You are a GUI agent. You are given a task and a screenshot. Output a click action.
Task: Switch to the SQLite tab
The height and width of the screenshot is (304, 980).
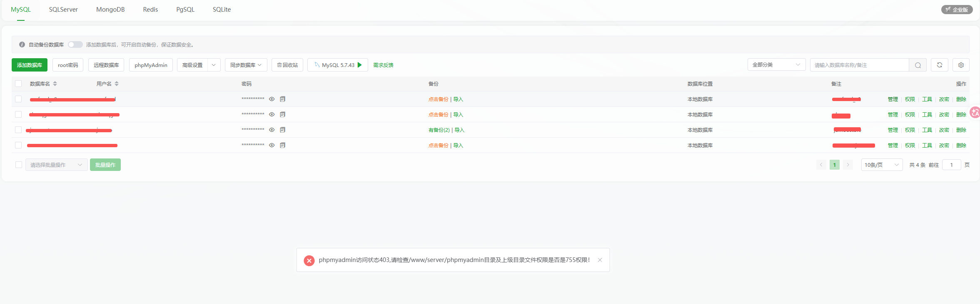[x=222, y=10]
